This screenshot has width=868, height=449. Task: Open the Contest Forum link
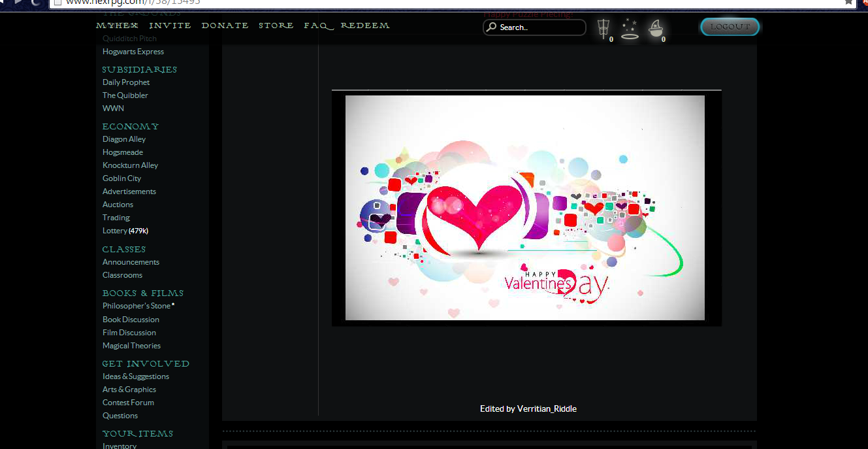(128, 403)
